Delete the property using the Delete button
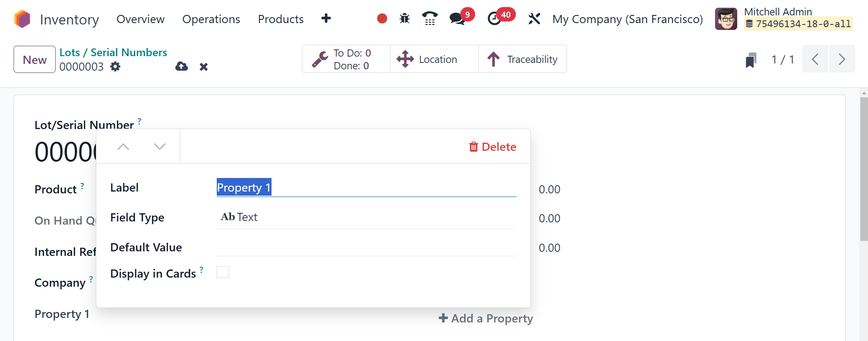Screen dimensions: 868x341 click(x=492, y=147)
